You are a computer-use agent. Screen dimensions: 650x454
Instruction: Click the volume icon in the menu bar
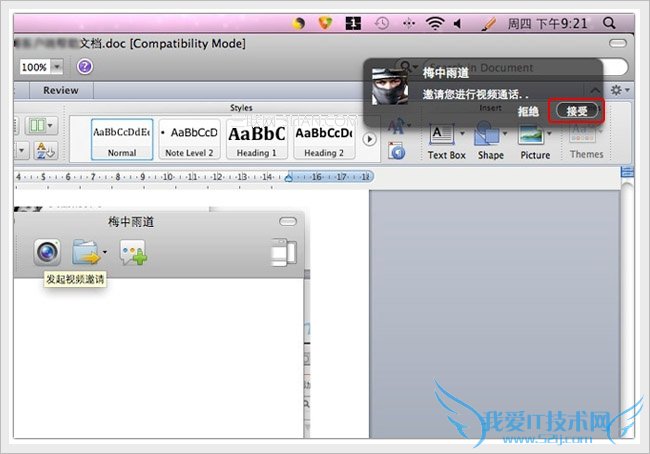click(x=458, y=24)
